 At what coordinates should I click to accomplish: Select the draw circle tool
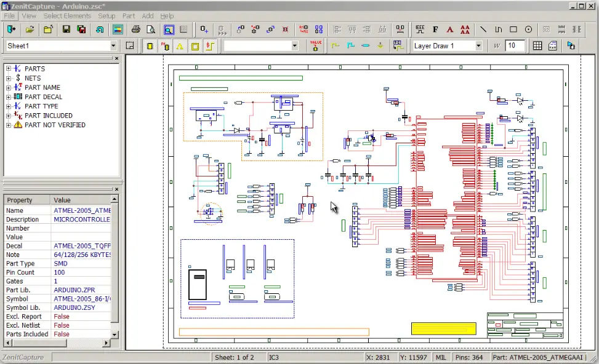(528, 30)
